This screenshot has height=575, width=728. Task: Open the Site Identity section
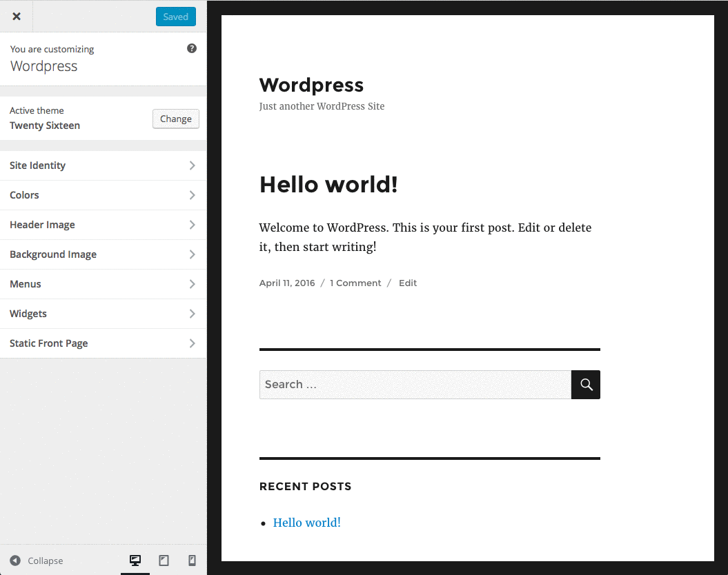click(103, 165)
